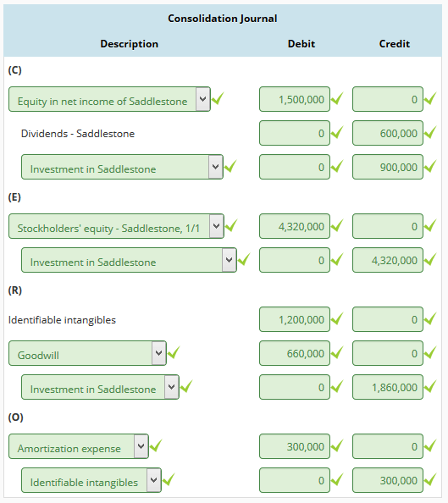Open the Equity in net income of Saddlestone dropdown
This screenshot has width=448, height=503.
109,99
